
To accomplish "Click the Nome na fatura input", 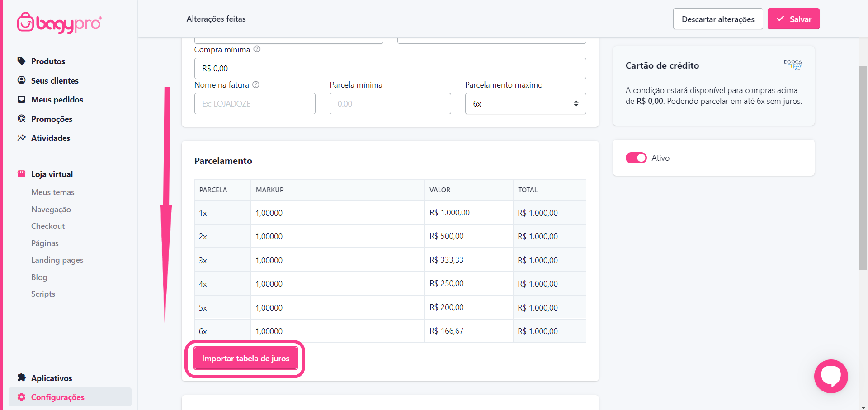I will coord(255,103).
